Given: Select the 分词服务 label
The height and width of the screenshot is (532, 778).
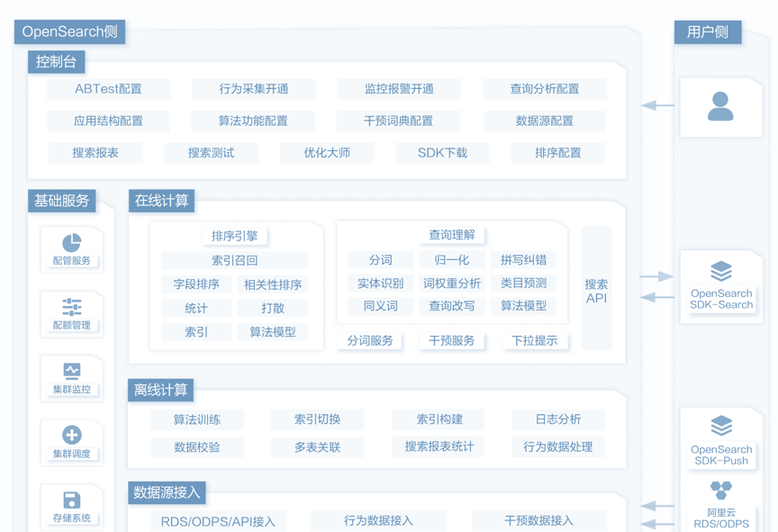Looking at the screenshot, I should pos(370,340).
